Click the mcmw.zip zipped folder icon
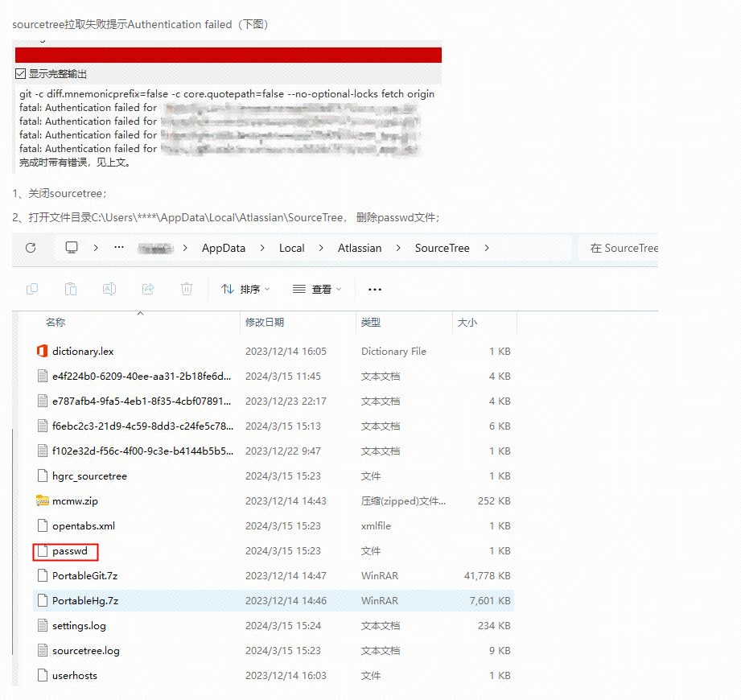 click(43, 500)
